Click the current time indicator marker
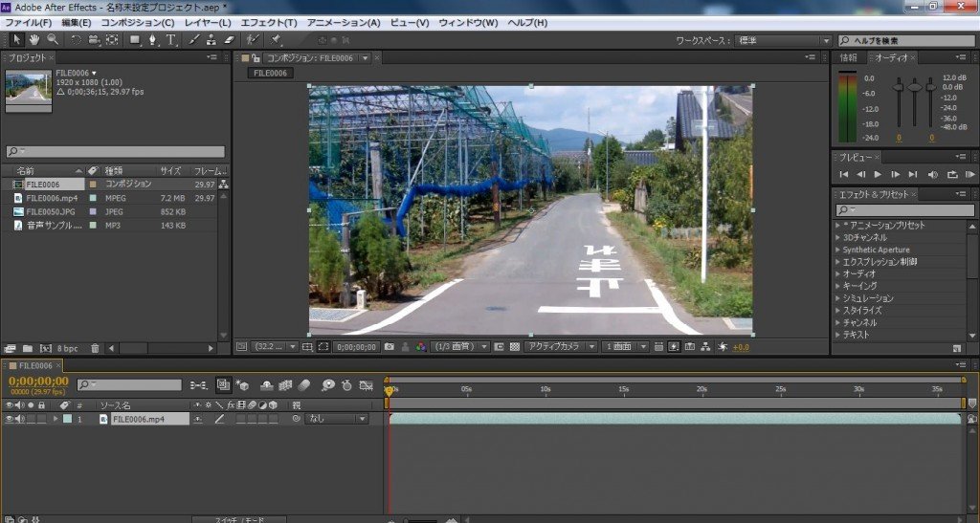The image size is (980, 523). pos(389,391)
